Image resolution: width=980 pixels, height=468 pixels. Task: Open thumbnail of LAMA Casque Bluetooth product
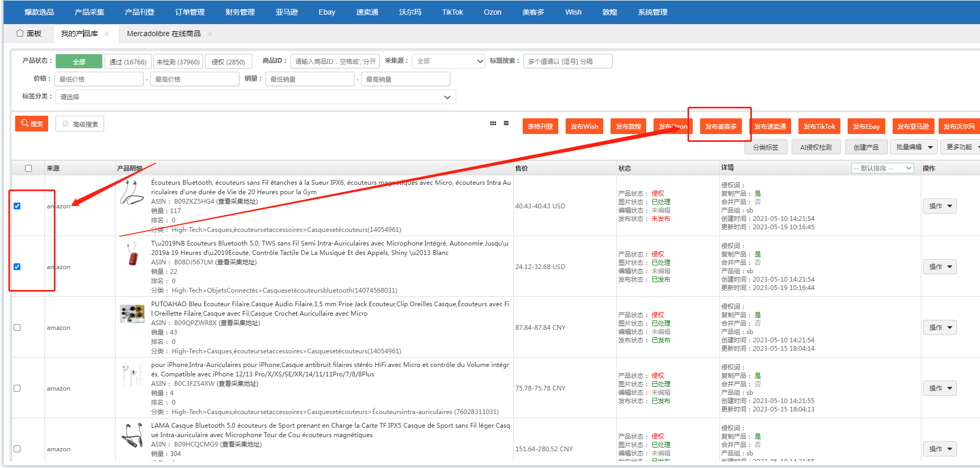(x=132, y=435)
